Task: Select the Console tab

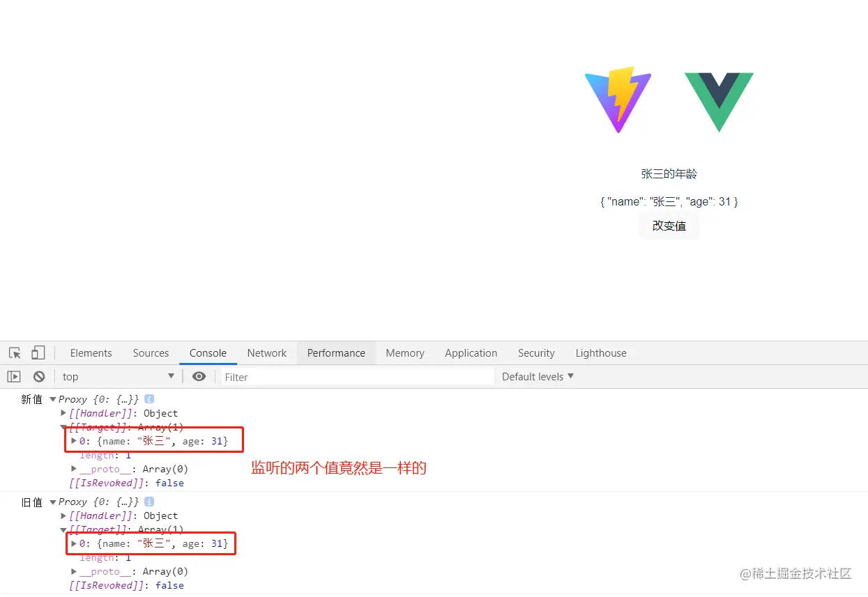Action: [208, 353]
